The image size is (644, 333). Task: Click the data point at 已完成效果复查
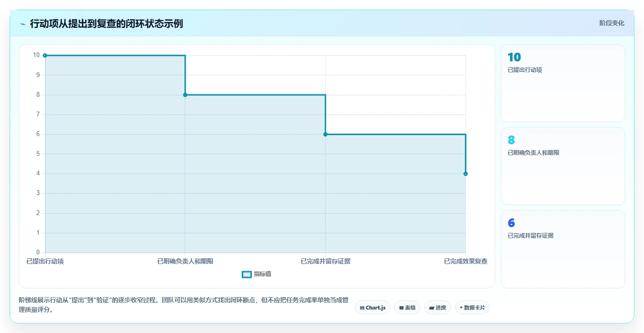tap(465, 174)
